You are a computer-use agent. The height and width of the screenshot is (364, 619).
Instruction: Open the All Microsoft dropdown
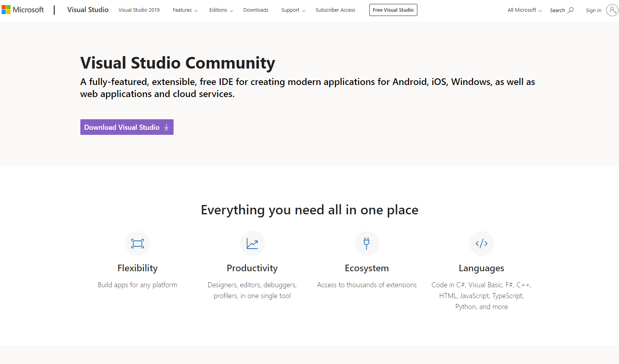pos(525,10)
